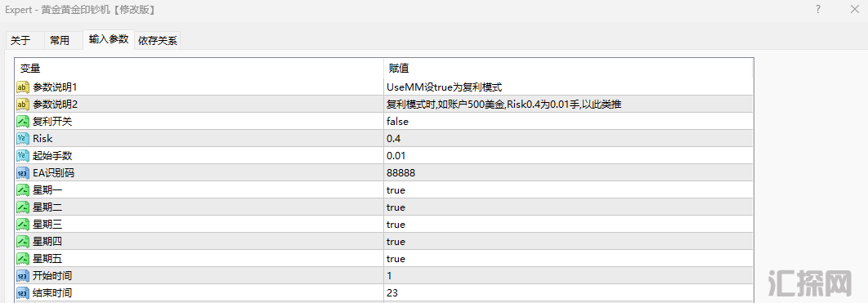
Task: Select the EA识别码 variable name
Action: 54,173
